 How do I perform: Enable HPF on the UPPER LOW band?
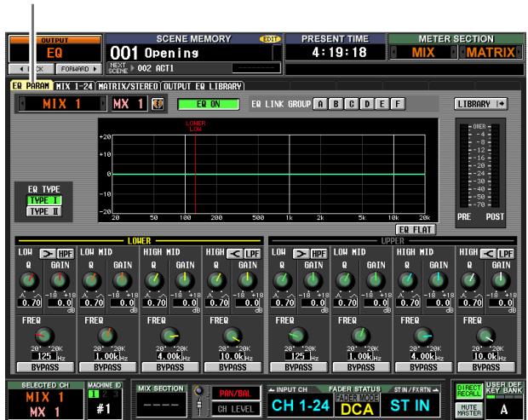click(319, 254)
